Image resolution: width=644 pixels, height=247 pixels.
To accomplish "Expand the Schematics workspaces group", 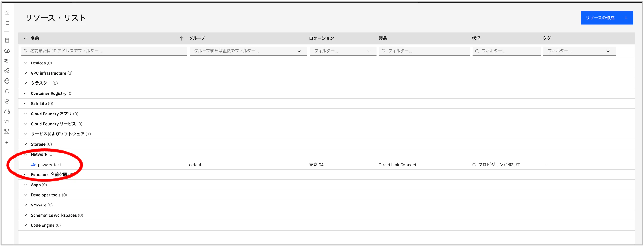I will (25, 215).
